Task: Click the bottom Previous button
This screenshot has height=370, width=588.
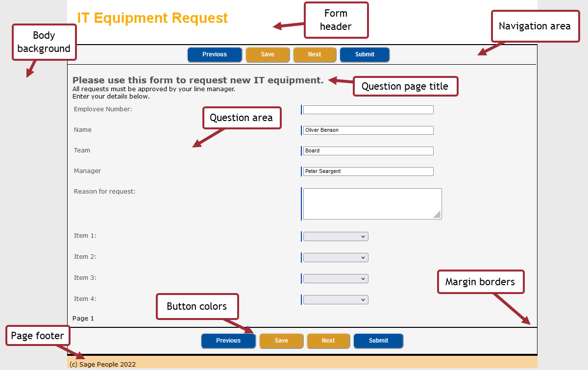Action: click(228, 341)
